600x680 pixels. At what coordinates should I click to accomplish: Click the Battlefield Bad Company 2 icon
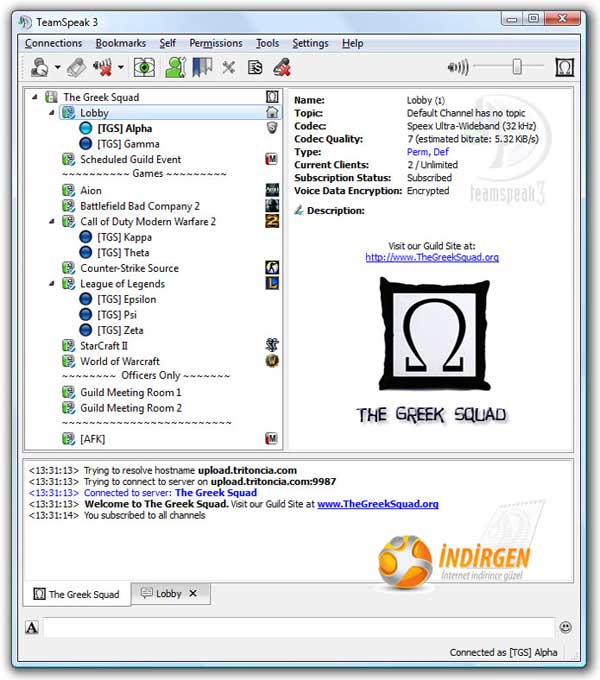tap(272, 206)
